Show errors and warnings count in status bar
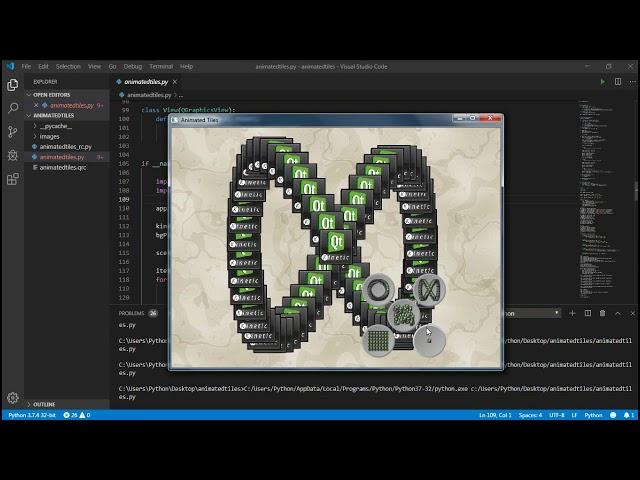640x480 pixels. pyautogui.click(x=77, y=415)
